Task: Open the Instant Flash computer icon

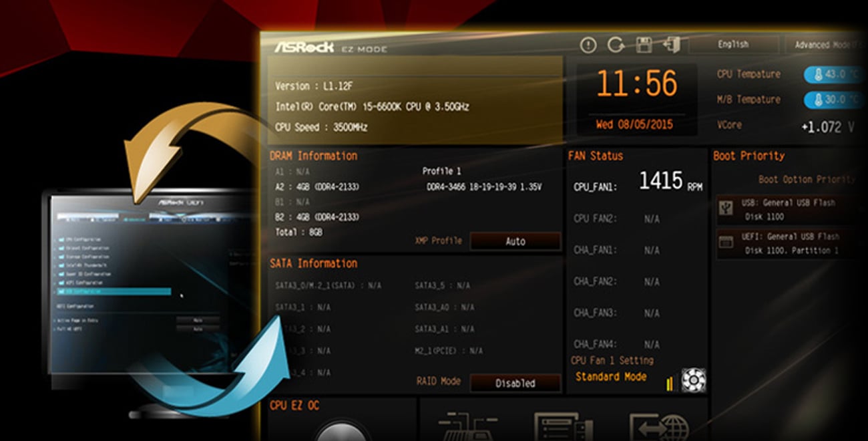Action: 562,428
